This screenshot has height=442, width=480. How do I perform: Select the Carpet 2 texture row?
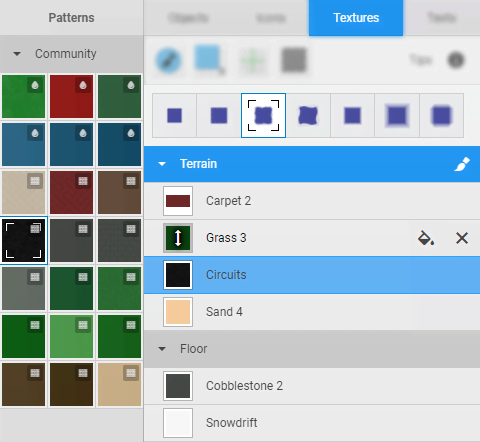click(x=312, y=201)
